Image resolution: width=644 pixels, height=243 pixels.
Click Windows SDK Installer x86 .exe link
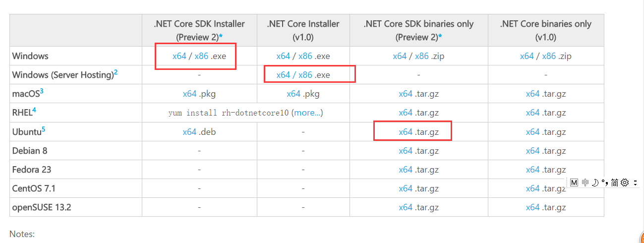[201, 56]
